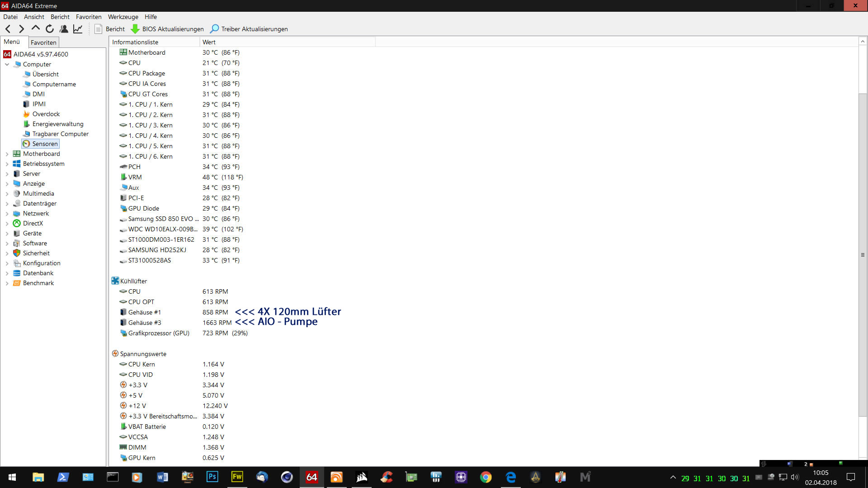Screen dimensions: 868x488
Task: Select Overclock in the tree
Action: (46, 114)
